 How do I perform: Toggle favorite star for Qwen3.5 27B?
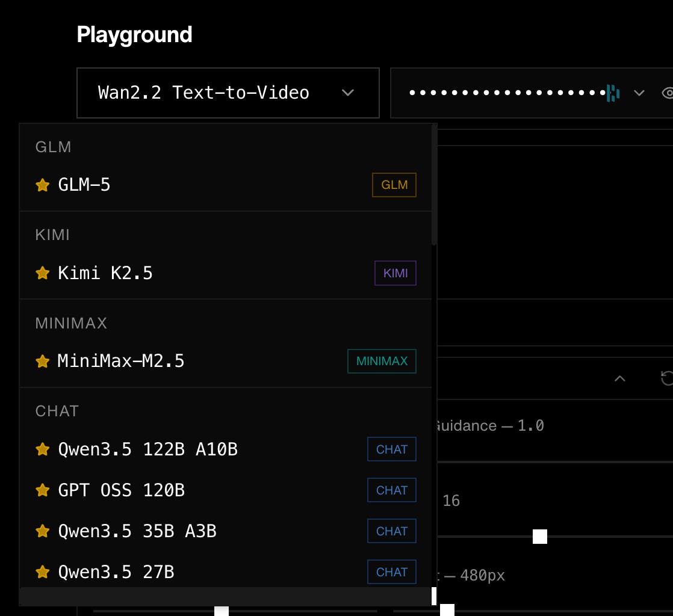43,572
